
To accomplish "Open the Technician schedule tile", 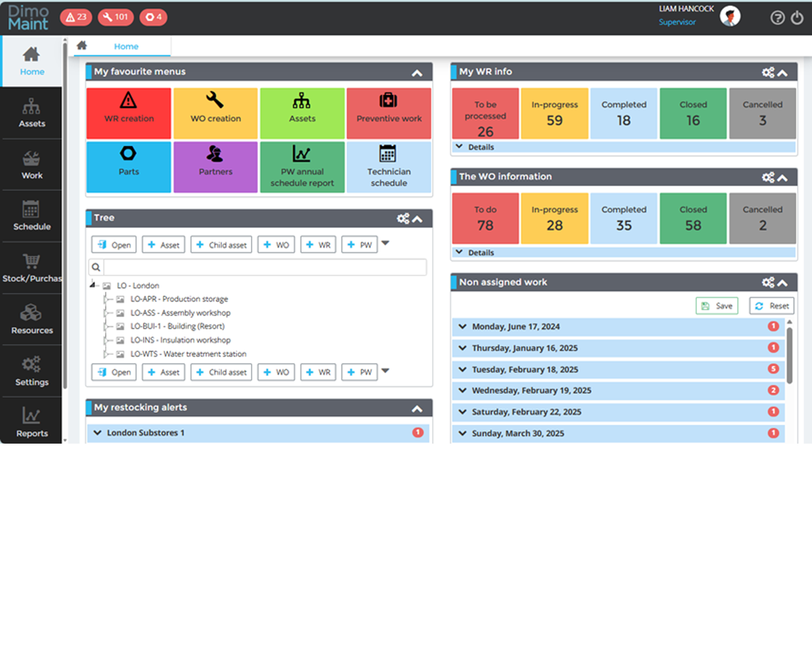I will point(389,167).
